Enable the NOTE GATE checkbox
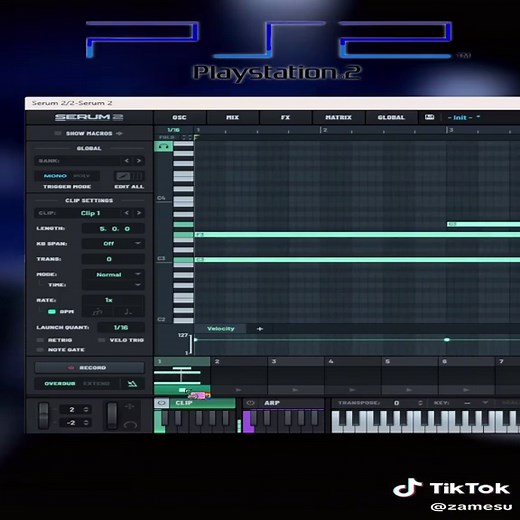The width and height of the screenshot is (520, 520). point(40,350)
